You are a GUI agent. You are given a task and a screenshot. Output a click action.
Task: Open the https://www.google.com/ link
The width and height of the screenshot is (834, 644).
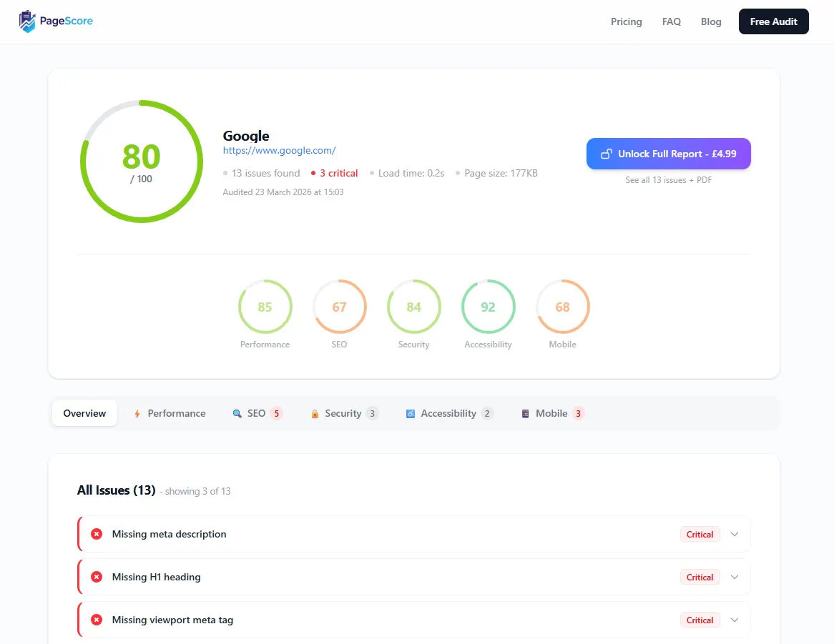pos(279,150)
